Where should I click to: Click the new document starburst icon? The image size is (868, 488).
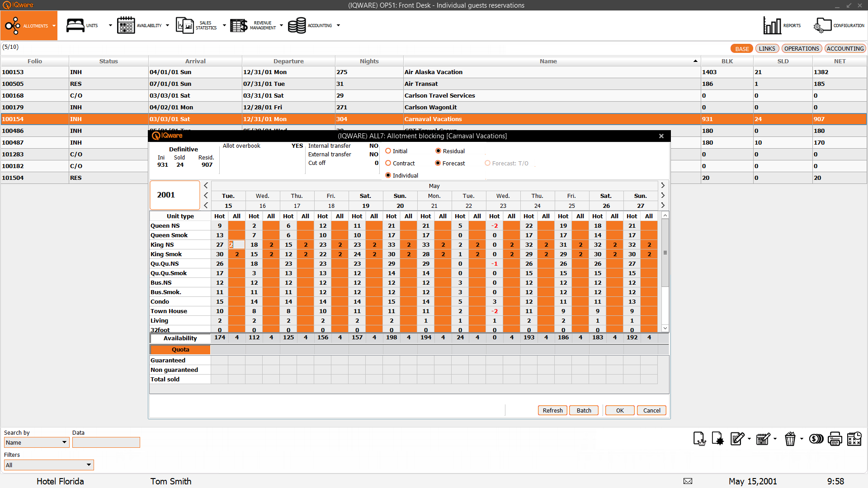click(717, 439)
